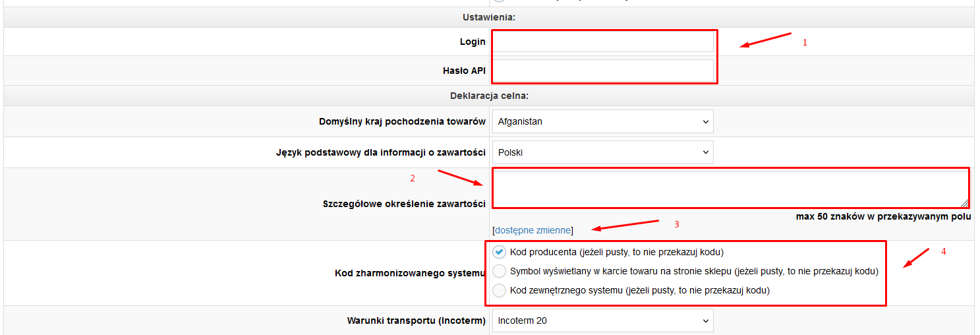Select Kod zewnętrznego systemu radio option
980x335 pixels.
(500, 290)
